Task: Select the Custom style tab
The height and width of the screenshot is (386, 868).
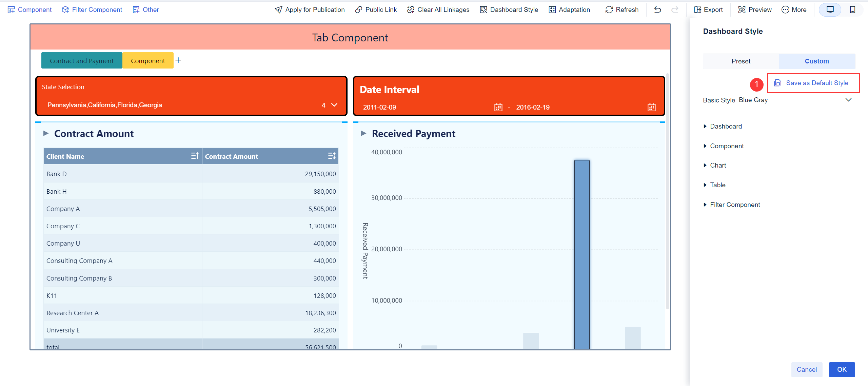Action: pos(817,61)
